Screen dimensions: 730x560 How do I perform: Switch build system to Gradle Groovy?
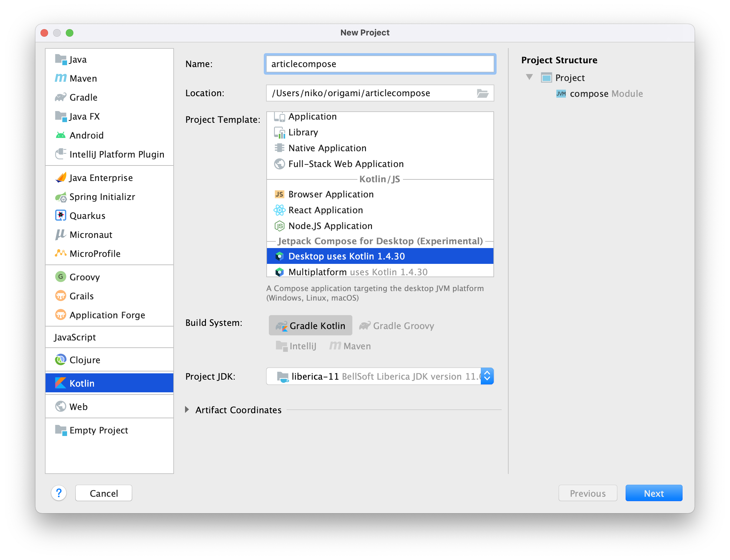click(x=397, y=325)
